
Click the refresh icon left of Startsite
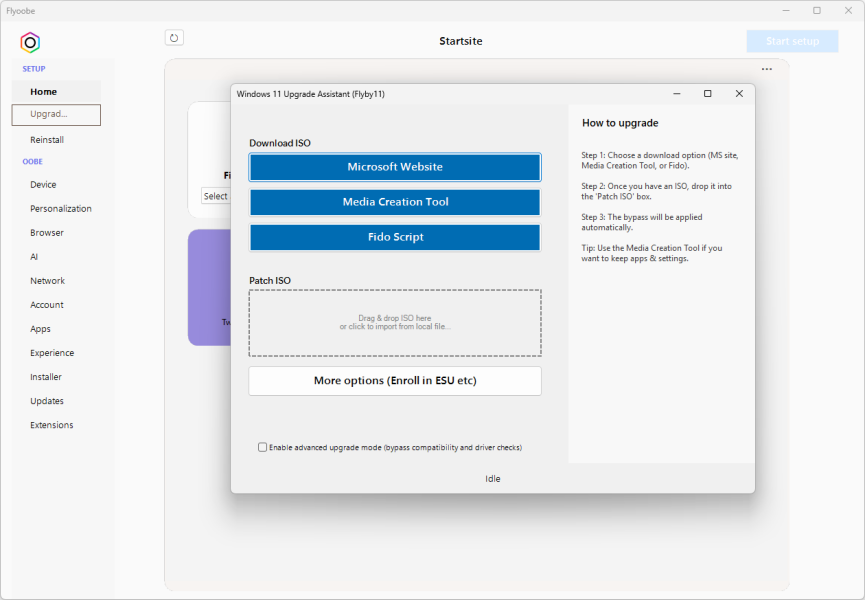pos(174,38)
